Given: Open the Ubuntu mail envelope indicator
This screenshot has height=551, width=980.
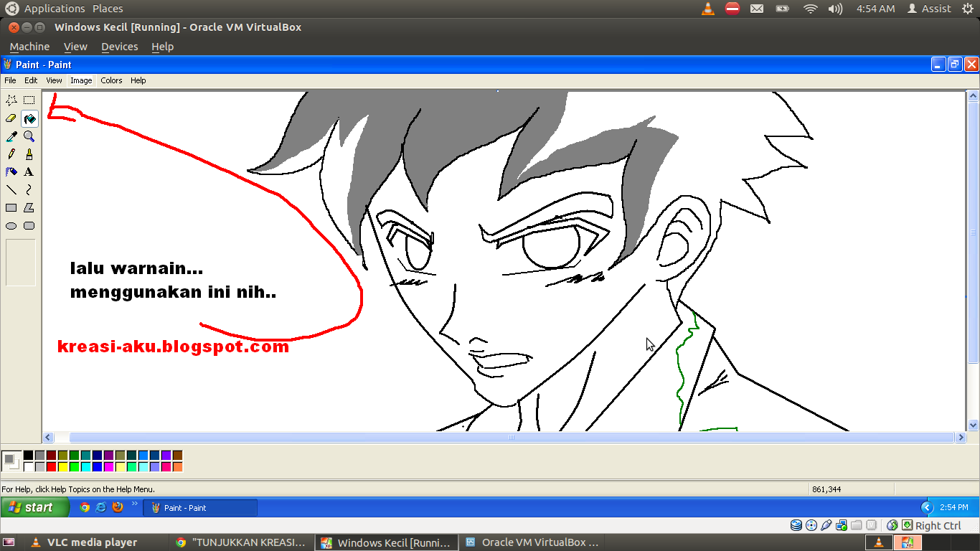Looking at the screenshot, I should pos(757,9).
